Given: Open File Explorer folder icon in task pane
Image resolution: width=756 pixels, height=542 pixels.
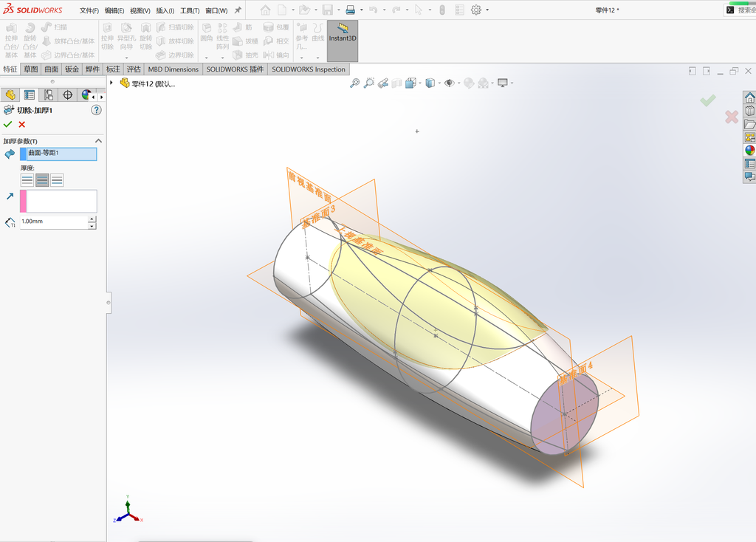Looking at the screenshot, I should tap(750, 124).
